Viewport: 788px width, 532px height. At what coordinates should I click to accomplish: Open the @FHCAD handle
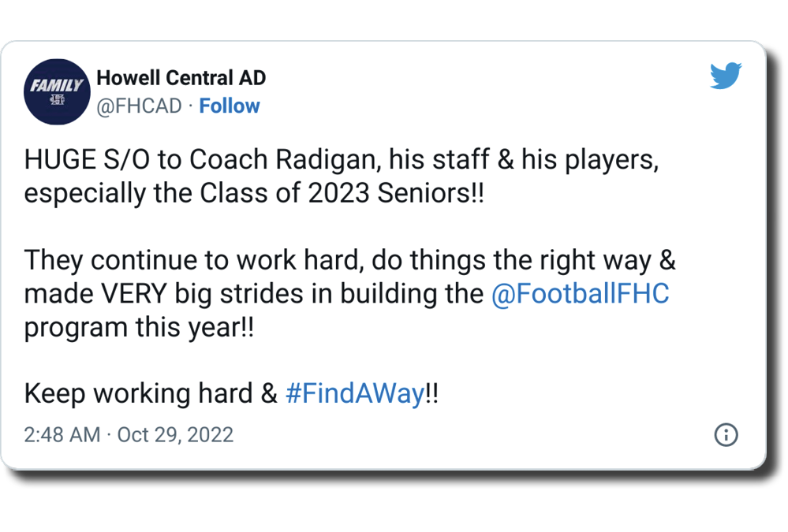tap(139, 106)
